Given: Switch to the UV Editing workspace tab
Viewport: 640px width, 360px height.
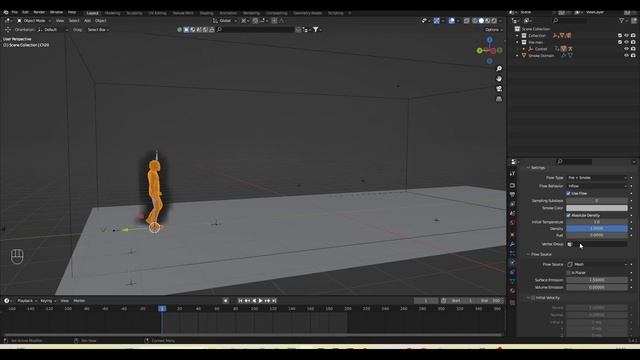Looking at the screenshot, I should coord(157,13).
